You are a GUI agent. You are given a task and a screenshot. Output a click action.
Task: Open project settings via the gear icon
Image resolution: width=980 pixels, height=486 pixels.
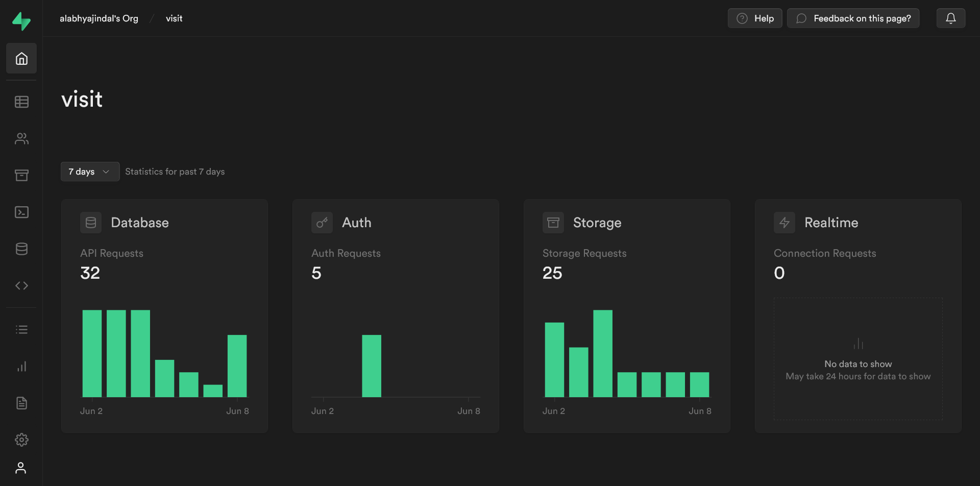coord(21,440)
